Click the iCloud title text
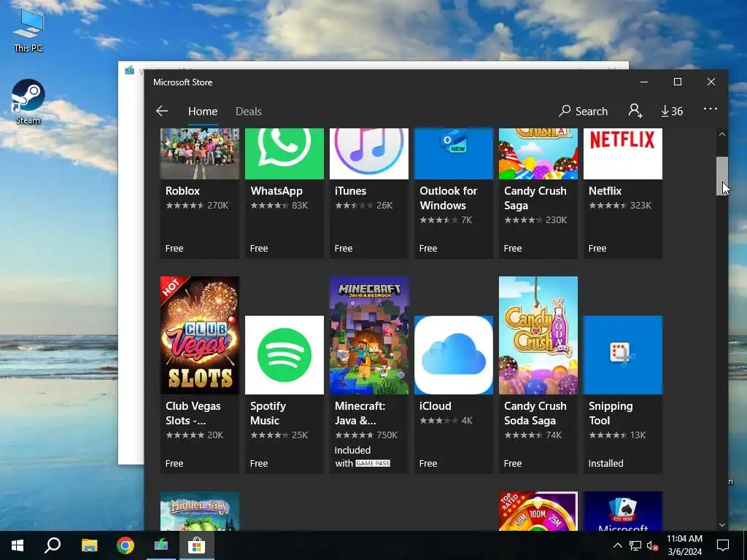This screenshot has width=747, height=560. [x=435, y=406]
